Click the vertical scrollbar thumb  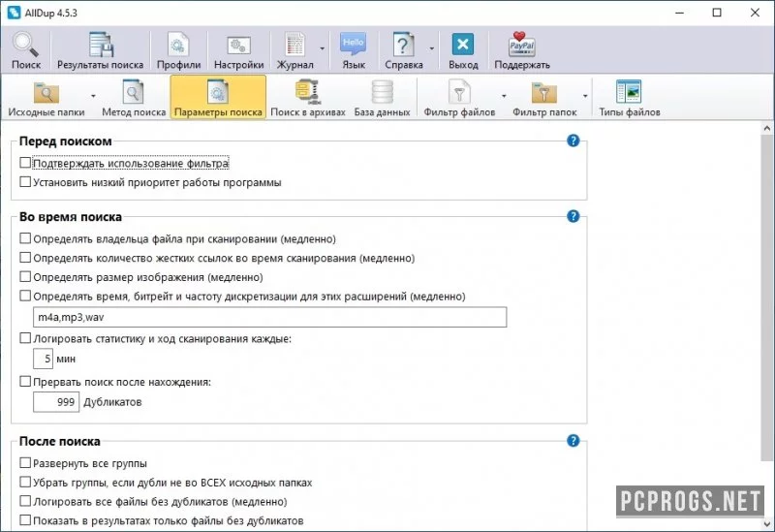coord(767,297)
